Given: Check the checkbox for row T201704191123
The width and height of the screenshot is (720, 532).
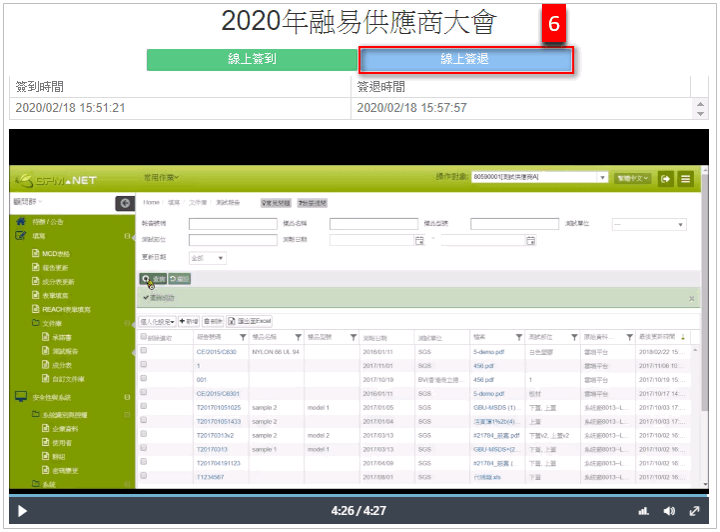Looking at the screenshot, I should click(x=144, y=462).
